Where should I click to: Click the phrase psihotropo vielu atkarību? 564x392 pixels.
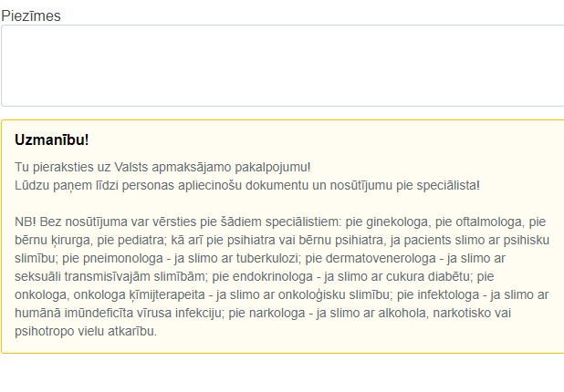tap(86, 331)
